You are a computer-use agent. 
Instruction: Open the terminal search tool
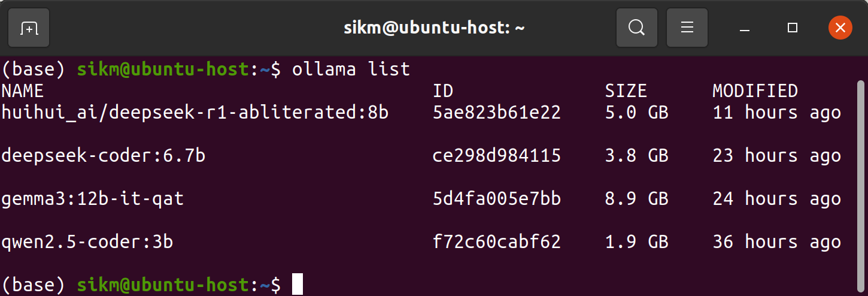tap(636, 28)
